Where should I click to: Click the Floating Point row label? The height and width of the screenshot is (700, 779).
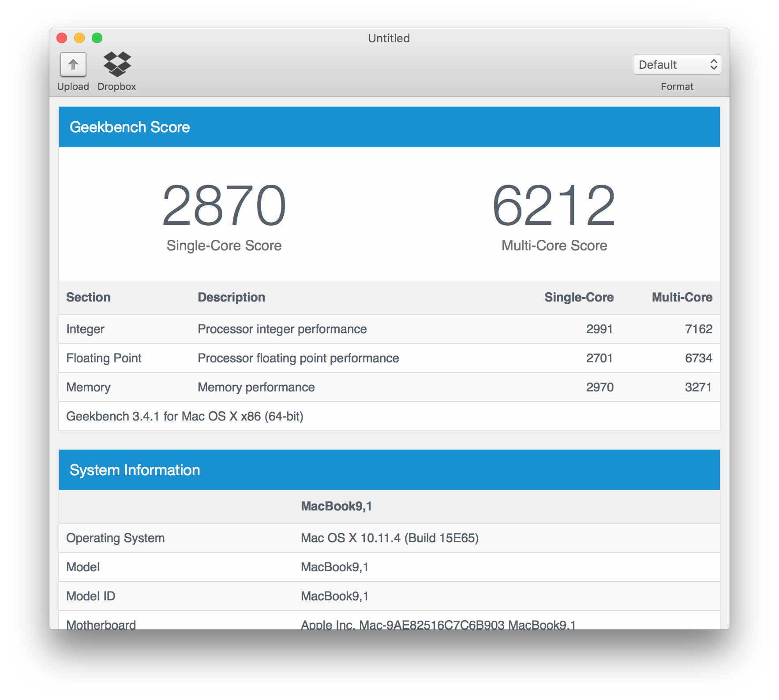point(104,358)
